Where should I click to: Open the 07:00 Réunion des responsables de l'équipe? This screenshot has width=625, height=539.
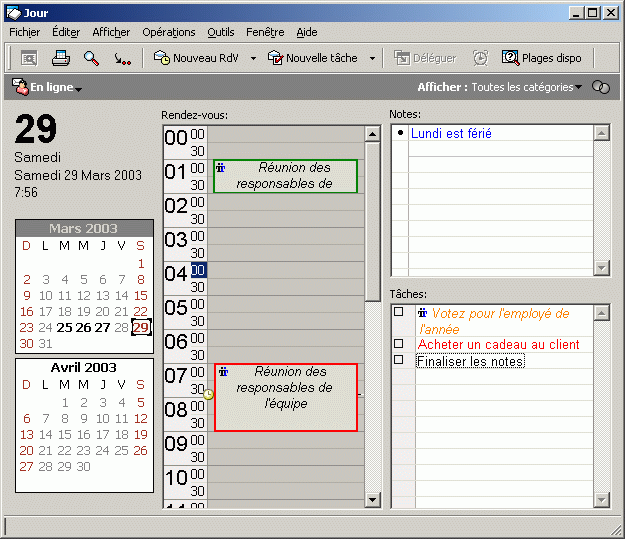[x=285, y=397]
